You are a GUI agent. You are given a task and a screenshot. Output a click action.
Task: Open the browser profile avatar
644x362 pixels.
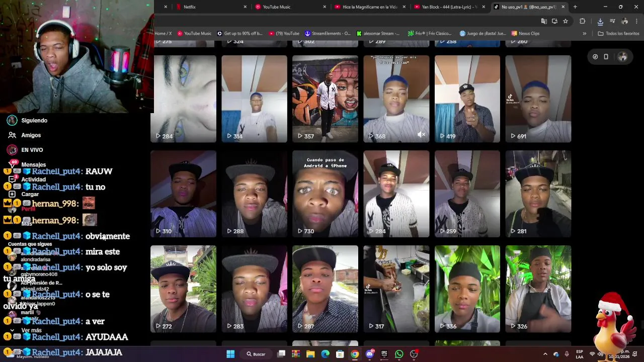click(x=625, y=21)
